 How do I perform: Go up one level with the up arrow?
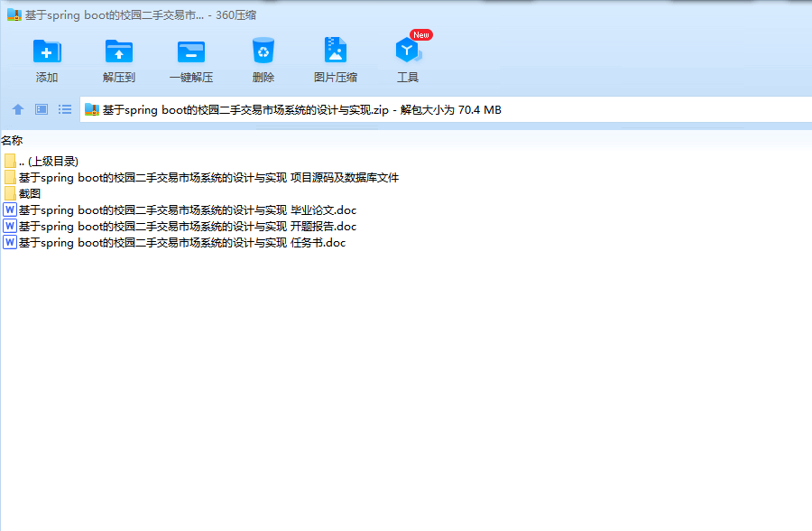tap(18, 109)
